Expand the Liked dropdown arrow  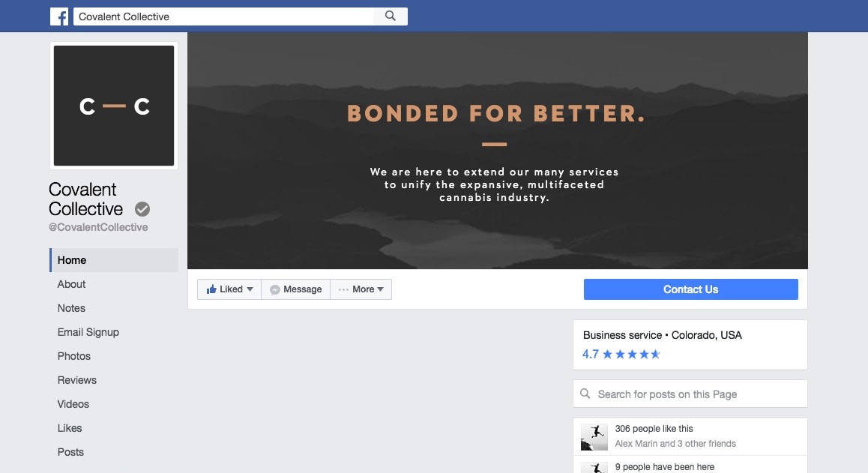250,289
